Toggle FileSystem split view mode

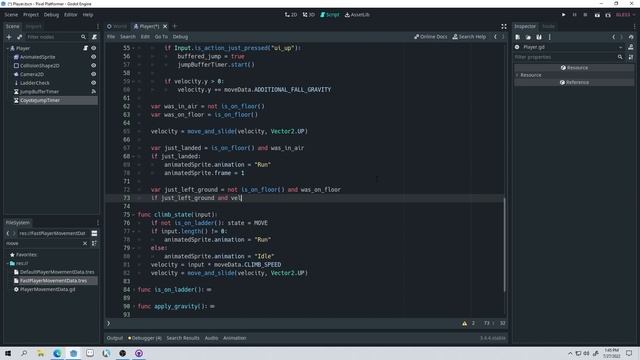coord(94,233)
